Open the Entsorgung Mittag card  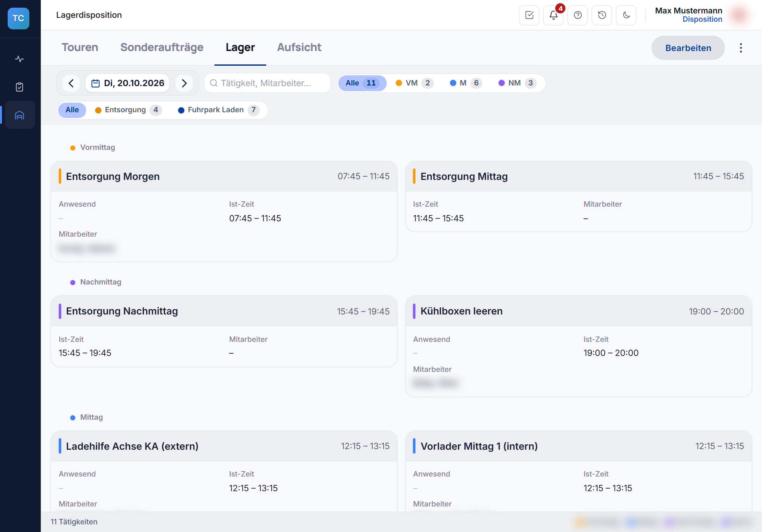coord(579,197)
